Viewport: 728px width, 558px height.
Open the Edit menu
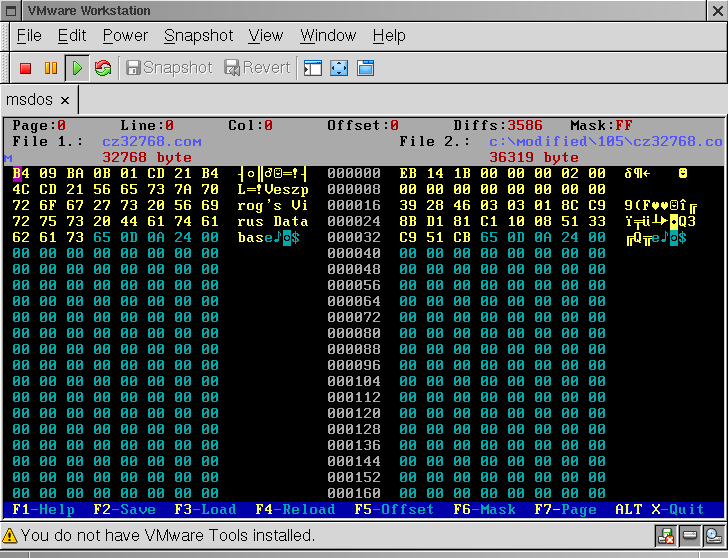[x=72, y=36]
